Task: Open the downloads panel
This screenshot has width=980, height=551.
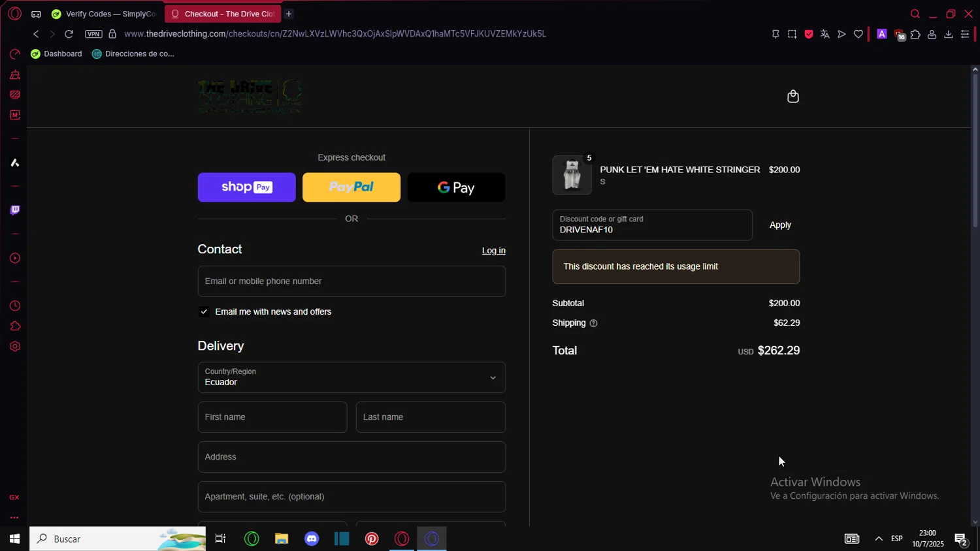Action: (949, 34)
